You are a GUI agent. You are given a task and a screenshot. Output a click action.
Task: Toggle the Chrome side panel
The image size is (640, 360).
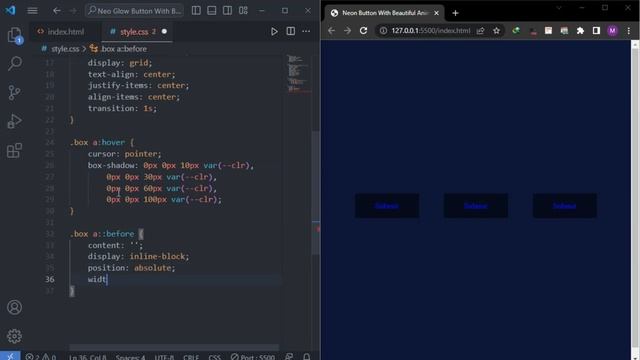click(x=596, y=31)
